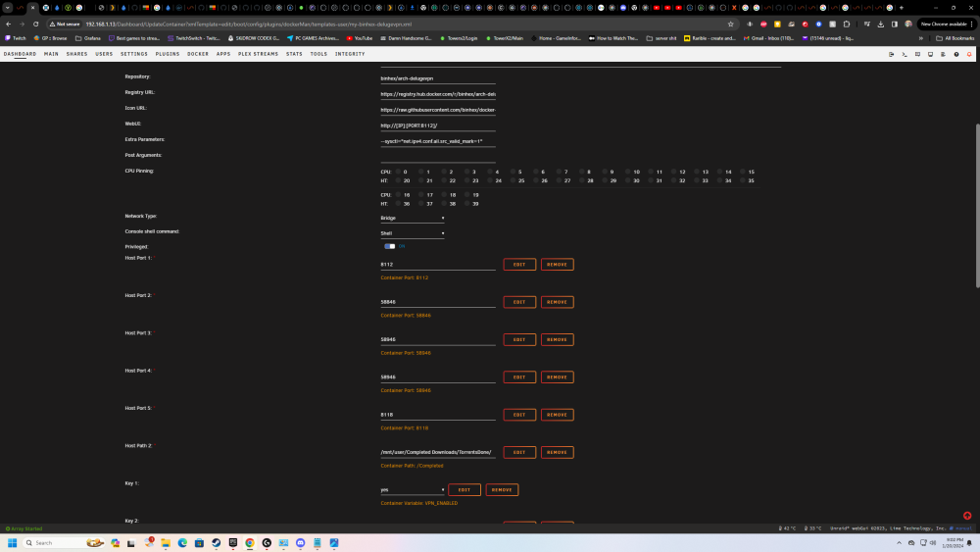This screenshot has width=980, height=552.
Task: Check HT 20 pinning box
Action: 398,180
